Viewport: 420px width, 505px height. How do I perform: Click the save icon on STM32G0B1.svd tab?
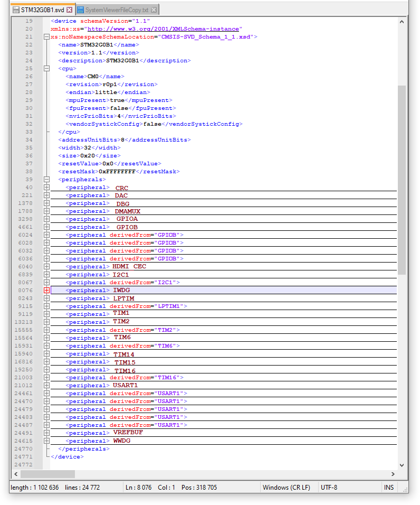[x=16, y=10]
